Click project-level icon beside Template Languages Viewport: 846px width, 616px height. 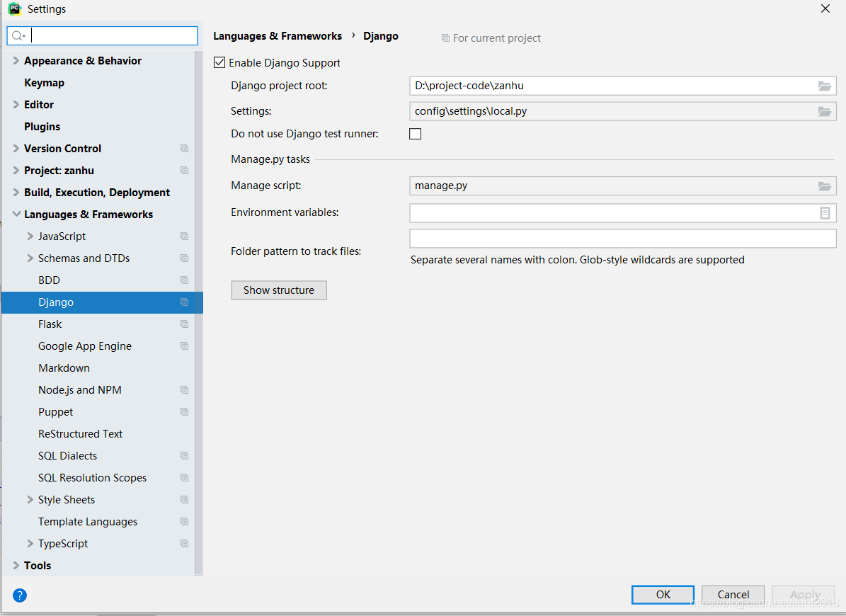coord(185,522)
